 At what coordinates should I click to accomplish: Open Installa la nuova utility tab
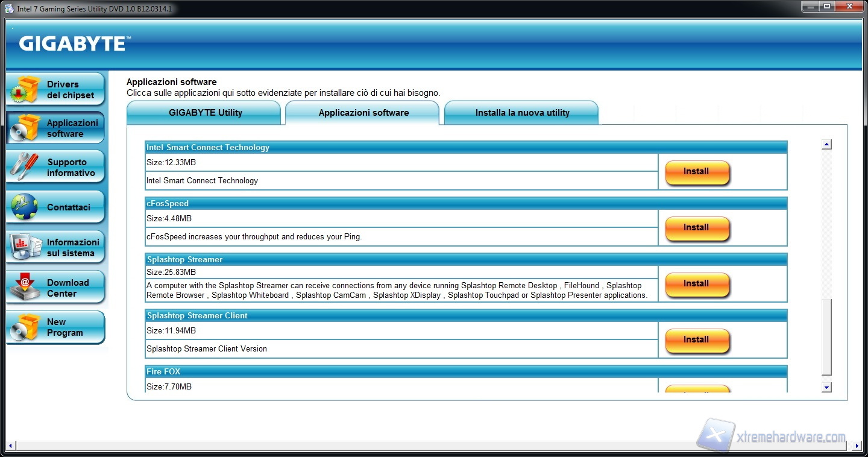click(522, 113)
